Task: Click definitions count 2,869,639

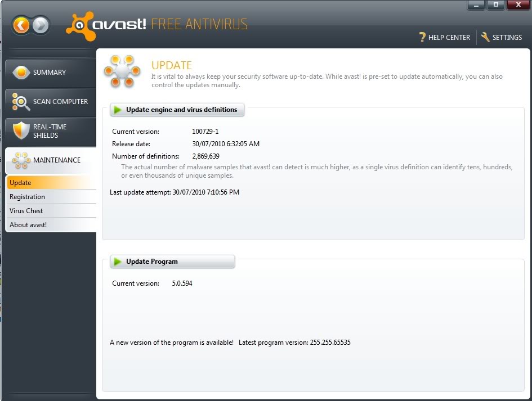Action: click(x=205, y=156)
